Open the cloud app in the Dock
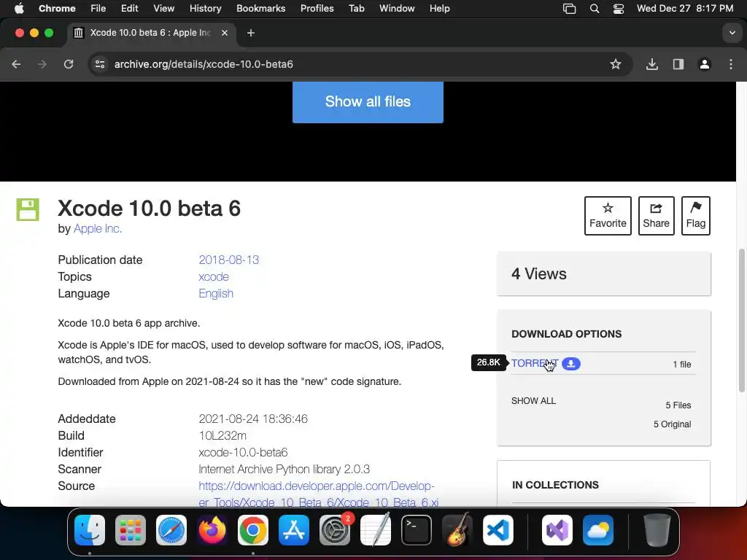Image resolution: width=747 pixels, height=560 pixels. click(x=598, y=530)
